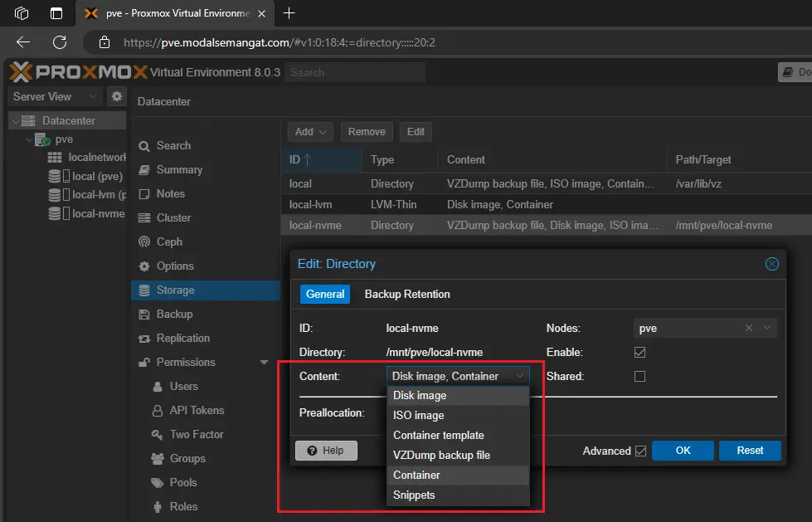This screenshot has width=812, height=522.
Task: Click the Two Factor key icon
Action: 158,434
